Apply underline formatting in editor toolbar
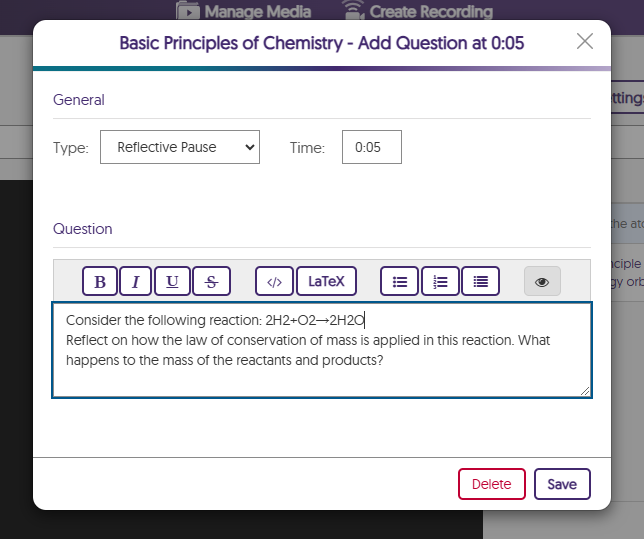 [172, 281]
